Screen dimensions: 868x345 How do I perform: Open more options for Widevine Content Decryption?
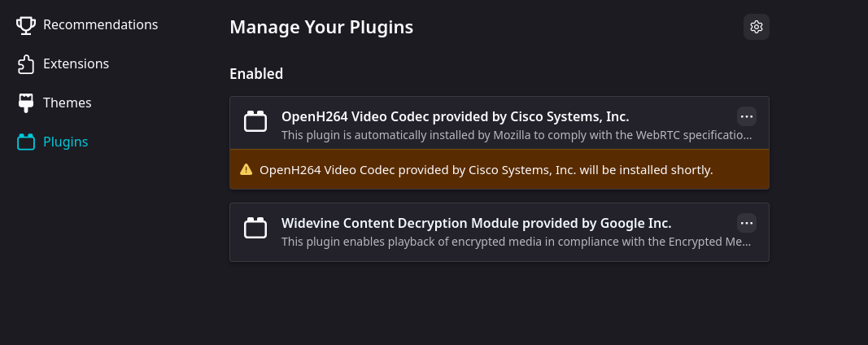pos(747,223)
